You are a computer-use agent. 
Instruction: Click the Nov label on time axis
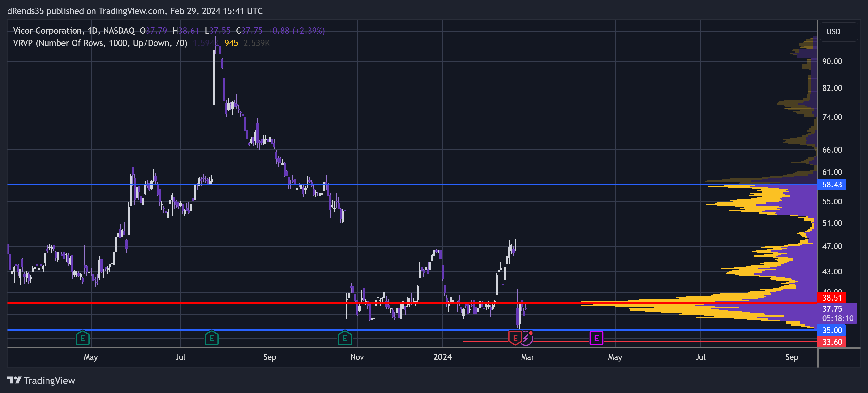point(357,357)
